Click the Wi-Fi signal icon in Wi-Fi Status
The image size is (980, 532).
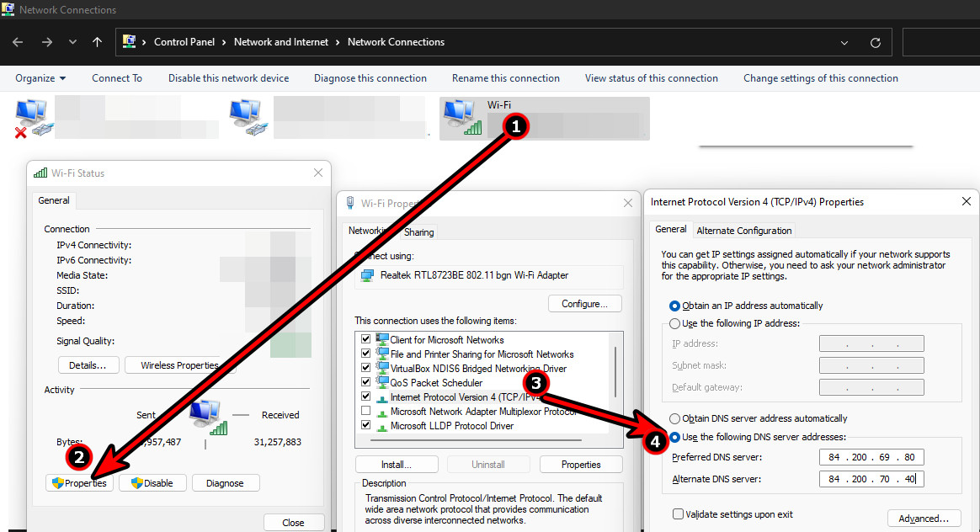point(40,172)
